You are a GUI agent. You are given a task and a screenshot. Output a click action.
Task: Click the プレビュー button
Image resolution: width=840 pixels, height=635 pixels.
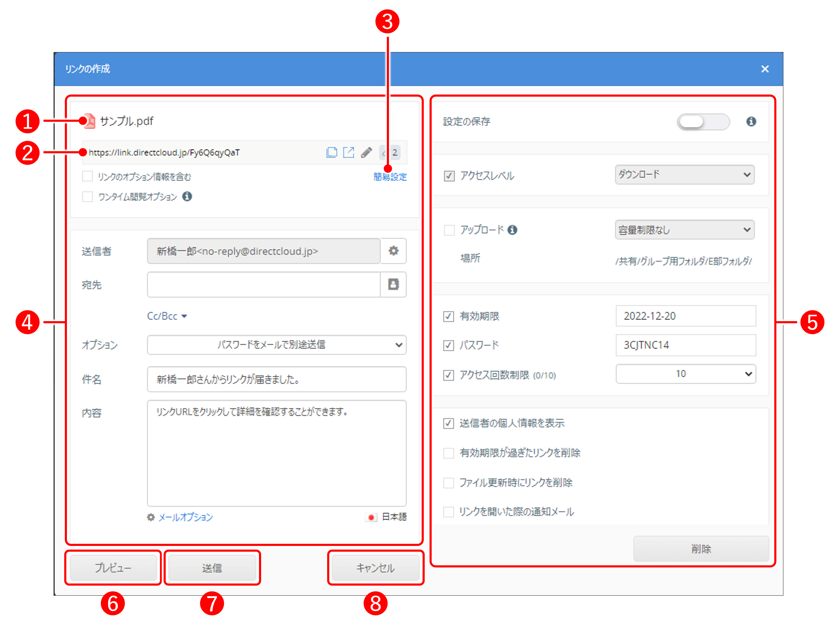tap(113, 568)
